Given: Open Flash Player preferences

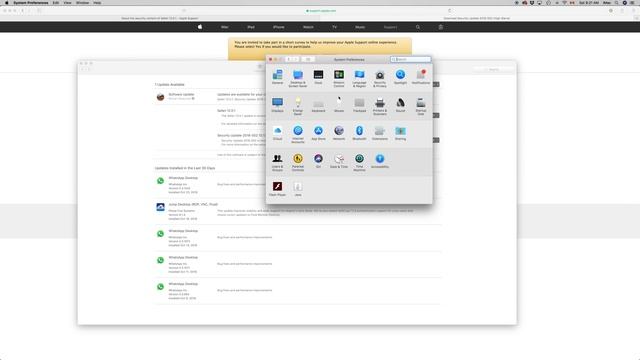Looking at the screenshot, I should click(277, 189).
